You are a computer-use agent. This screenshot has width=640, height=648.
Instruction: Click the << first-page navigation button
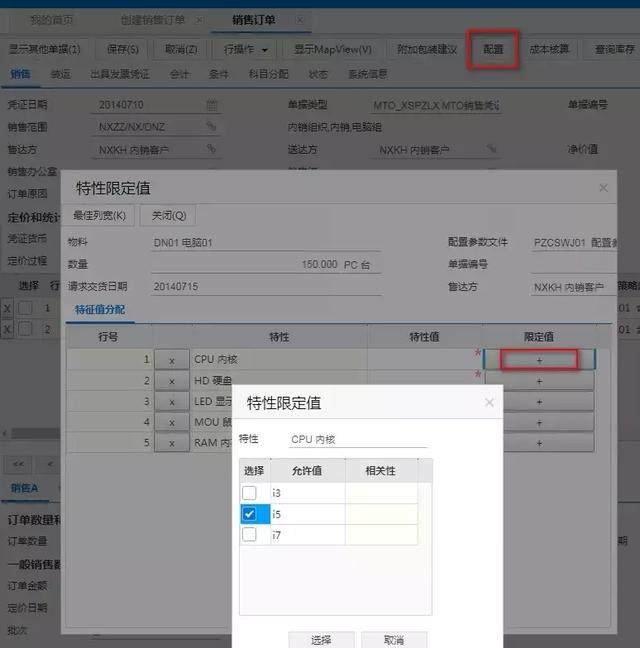(x=21, y=464)
